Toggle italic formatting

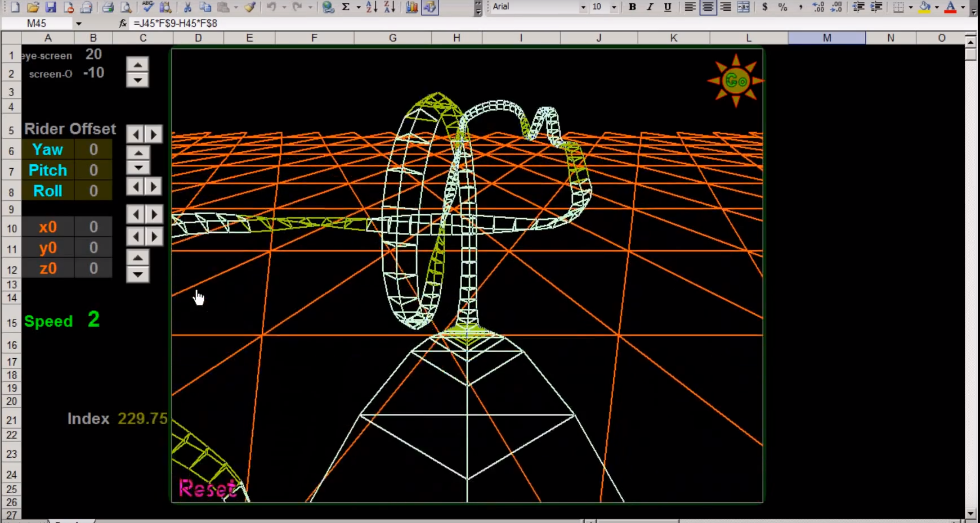pyautogui.click(x=650, y=7)
